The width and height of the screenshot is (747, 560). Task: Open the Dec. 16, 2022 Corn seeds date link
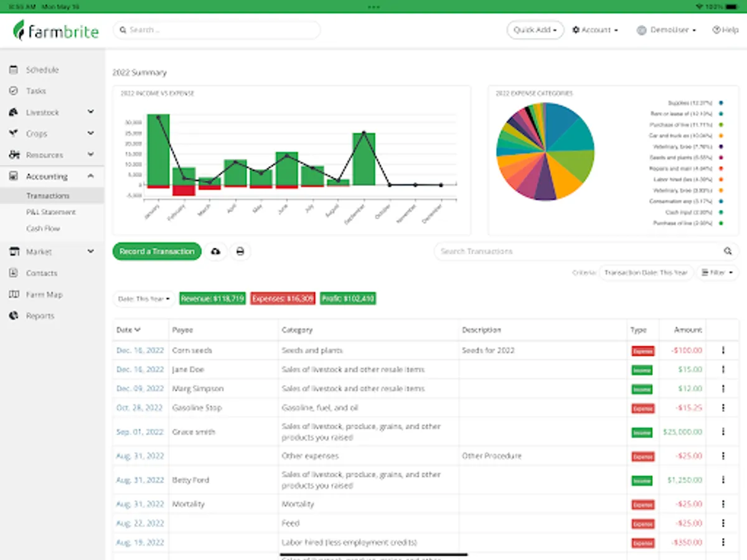[x=140, y=350]
